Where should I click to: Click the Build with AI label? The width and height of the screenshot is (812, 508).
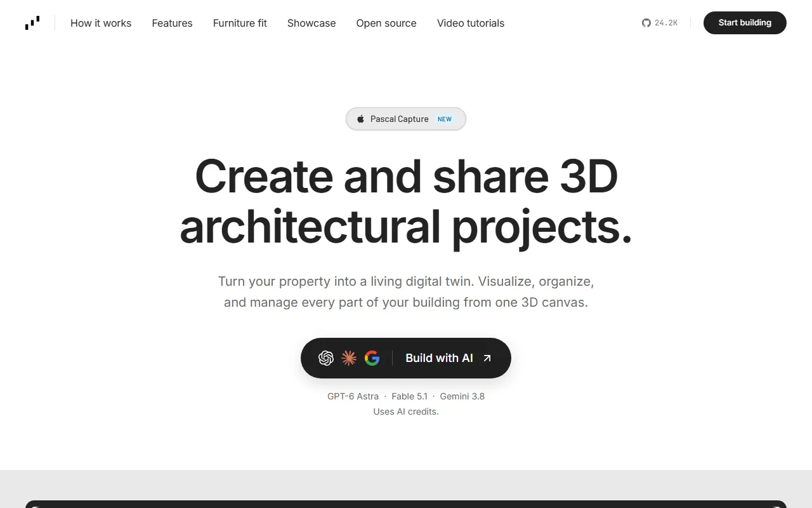[x=439, y=358]
